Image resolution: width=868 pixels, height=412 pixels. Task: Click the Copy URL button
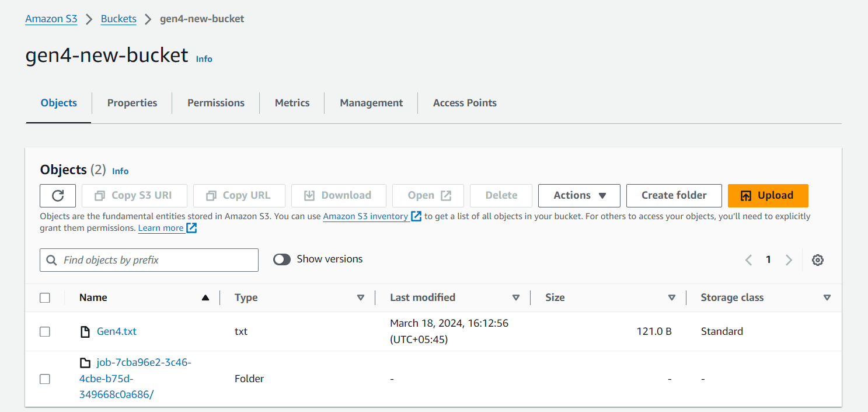coord(239,196)
